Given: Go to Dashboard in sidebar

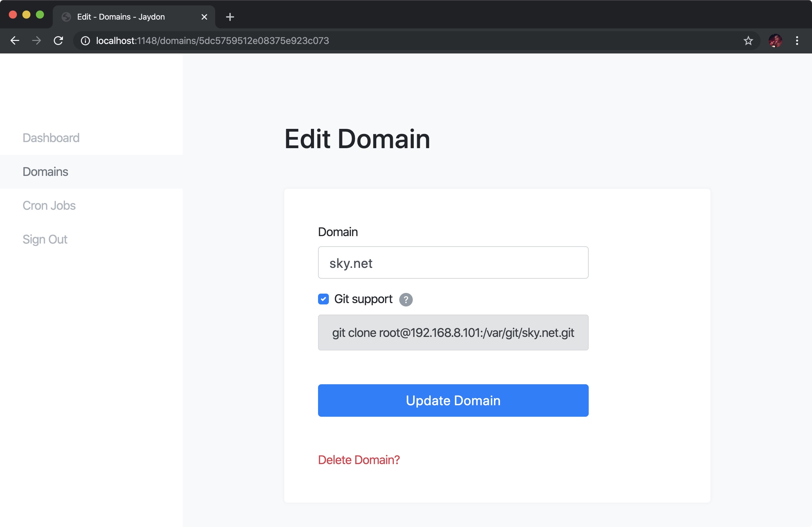Looking at the screenshot, I should coord(51,138).
